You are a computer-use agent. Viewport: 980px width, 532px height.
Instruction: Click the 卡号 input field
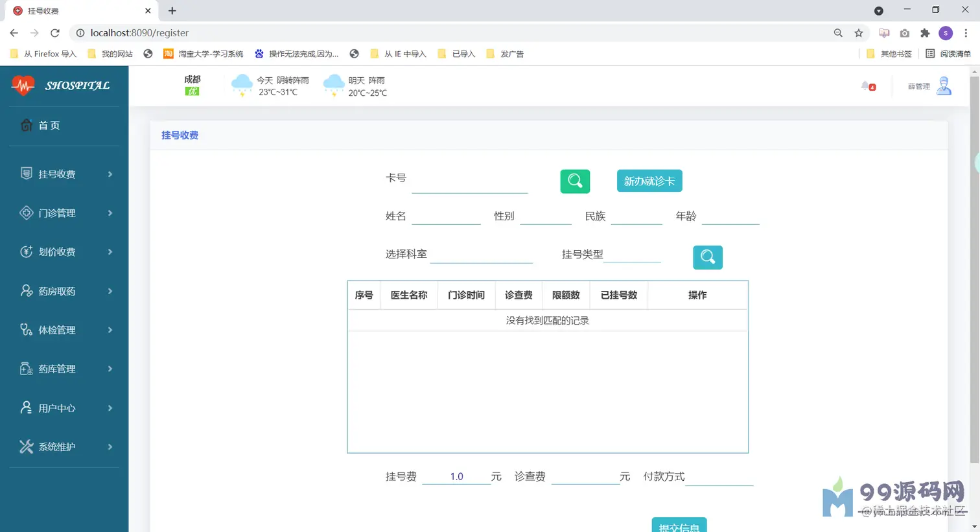(x=469, y=181)
